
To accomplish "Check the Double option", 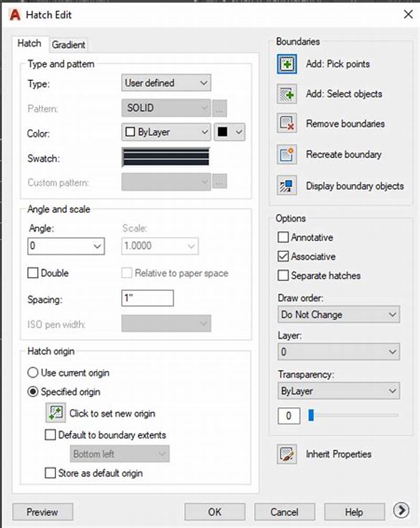I will click(x=33, y=273).
